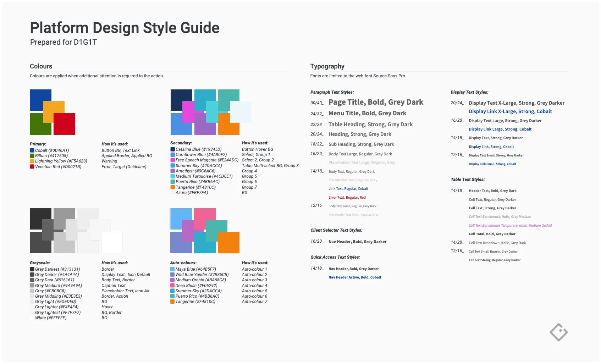
Task: Click the 'Display Link X-Large, Strong, Cobalt' link
Action: pyautogui.click(x=510, y=111)
